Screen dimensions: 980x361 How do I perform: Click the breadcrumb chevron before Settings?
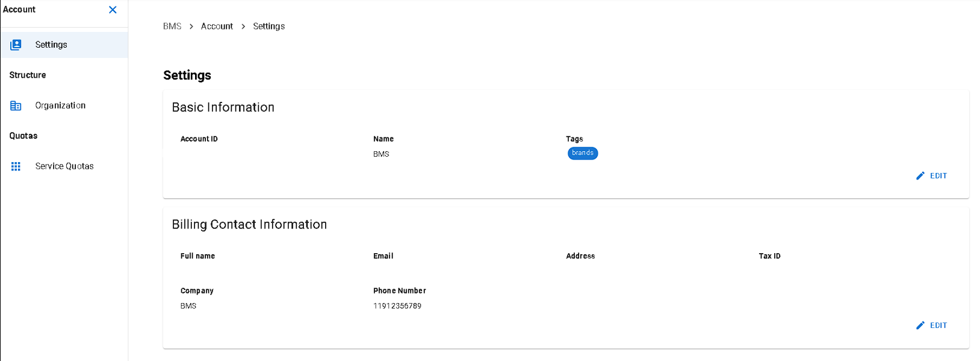(x=243, y=27)
